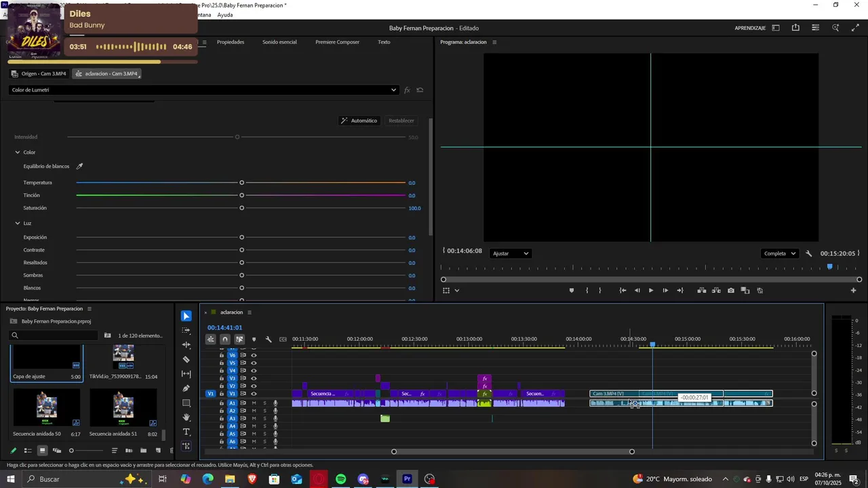
Task: Click the Restablecer button
Action: (401, 121)
